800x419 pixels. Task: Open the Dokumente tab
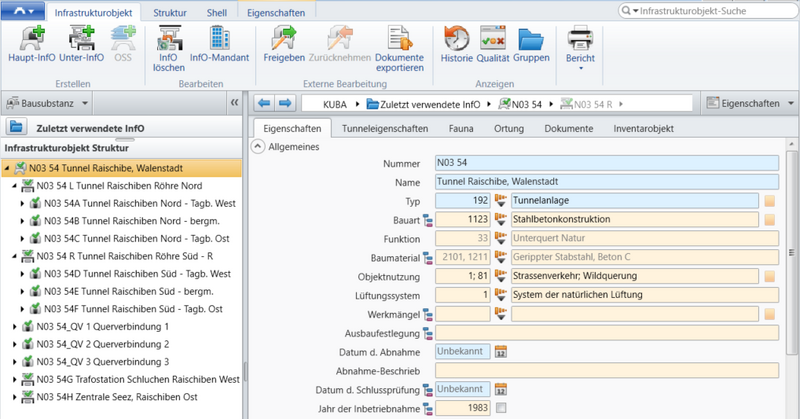click(x=568, y=129)
